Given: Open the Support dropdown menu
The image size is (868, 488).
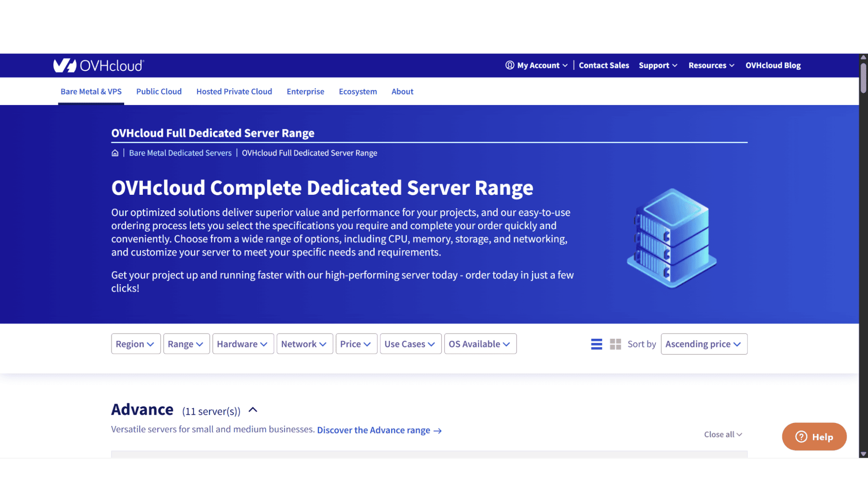Looking at the screenshot, I should (658, 65).
